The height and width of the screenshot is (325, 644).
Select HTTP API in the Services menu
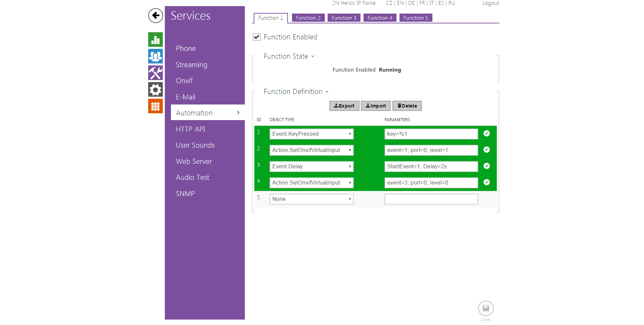(190, 129)
